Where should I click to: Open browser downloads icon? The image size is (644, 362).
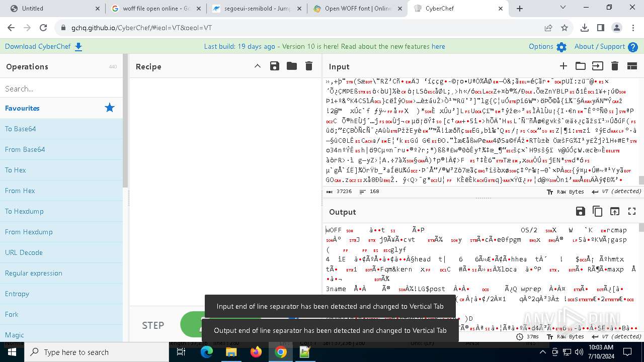click(x=585, y=28)
